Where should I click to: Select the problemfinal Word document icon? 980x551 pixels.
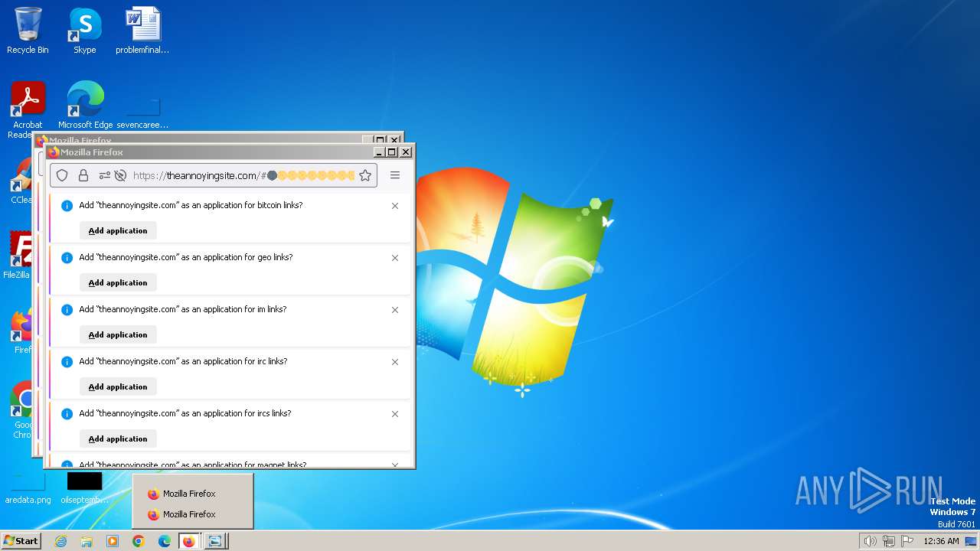pos(142,31)
